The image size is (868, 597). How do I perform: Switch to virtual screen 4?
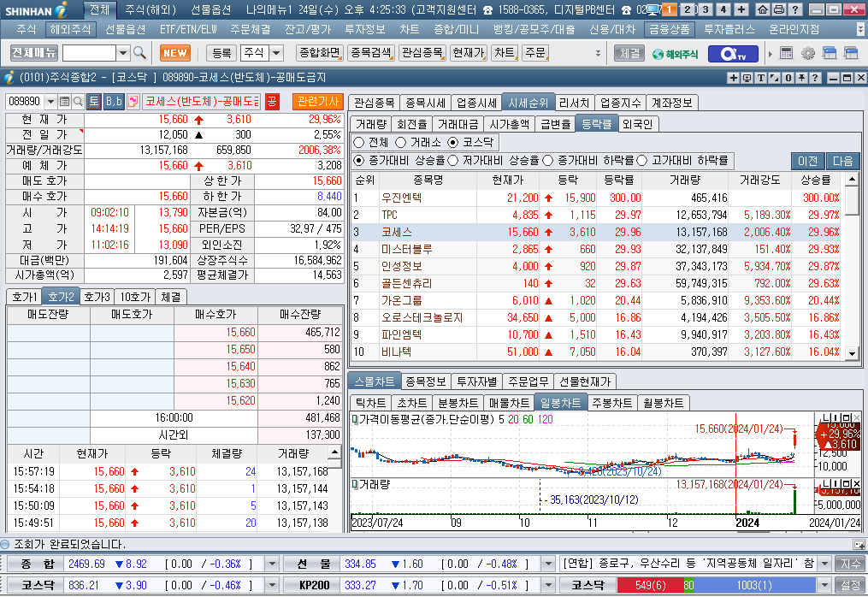pos(723,9)
